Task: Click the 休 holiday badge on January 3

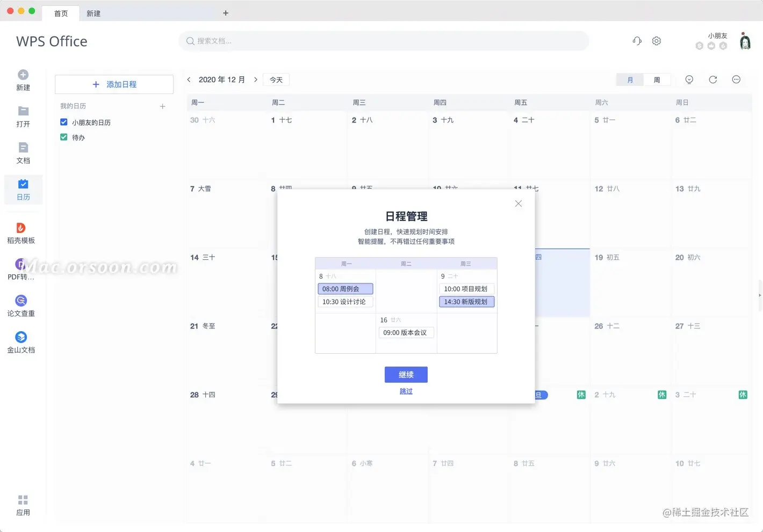Action: pos(743,395)
